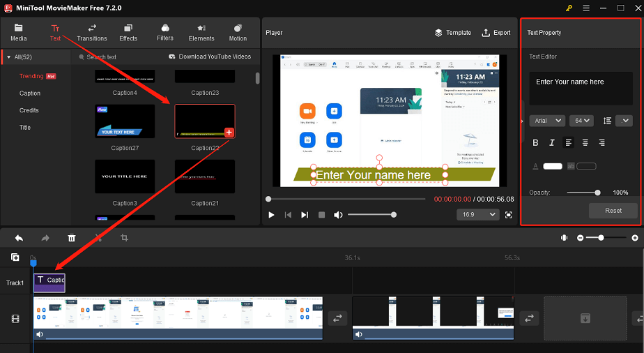
Task: Open the text highlight color swatch
Action: (x=586, y=166)
